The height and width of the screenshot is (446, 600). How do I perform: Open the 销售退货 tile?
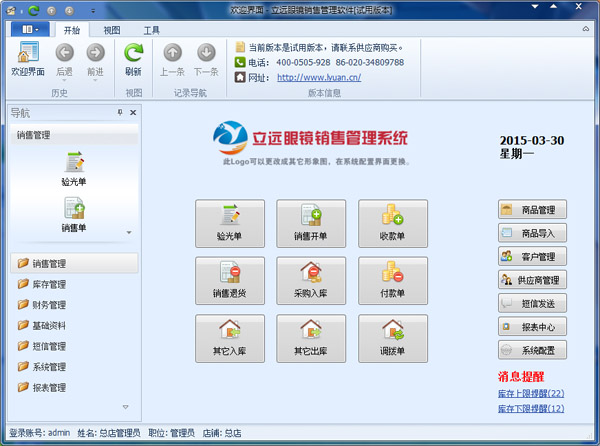click(x=230, y=281)
